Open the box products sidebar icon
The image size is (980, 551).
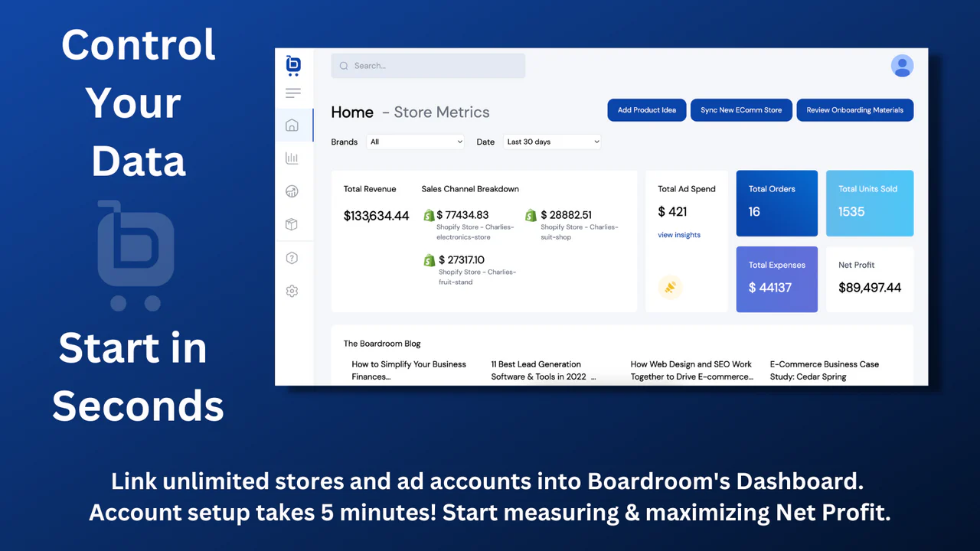292,224
